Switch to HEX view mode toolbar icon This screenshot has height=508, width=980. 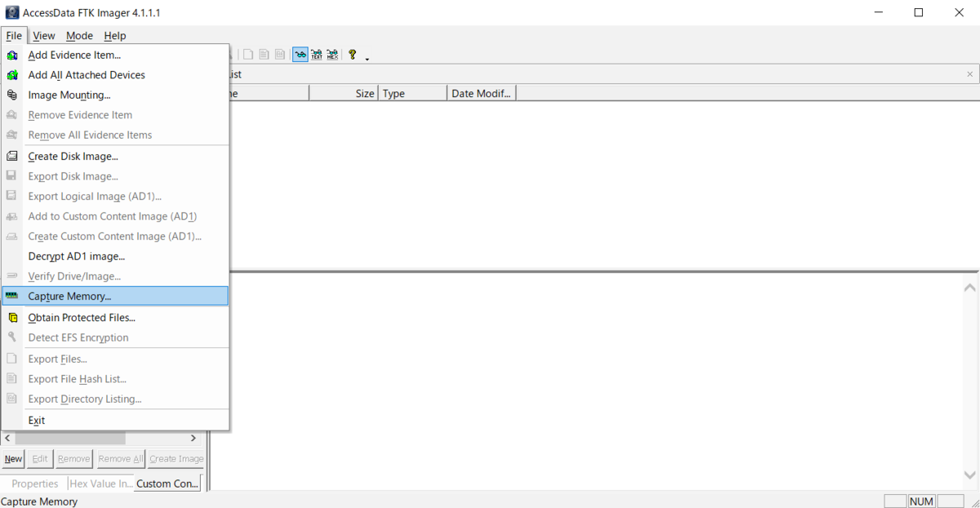point(332,55)
